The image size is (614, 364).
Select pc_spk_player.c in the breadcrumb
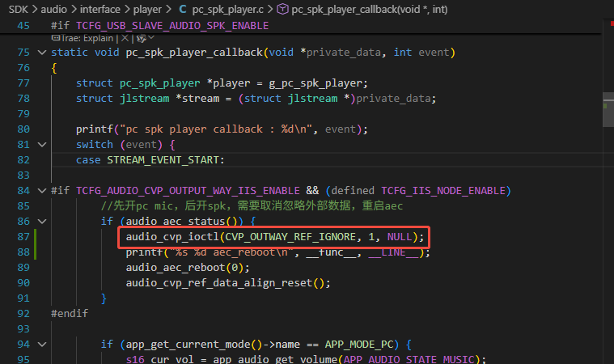(x=228, y=9)
